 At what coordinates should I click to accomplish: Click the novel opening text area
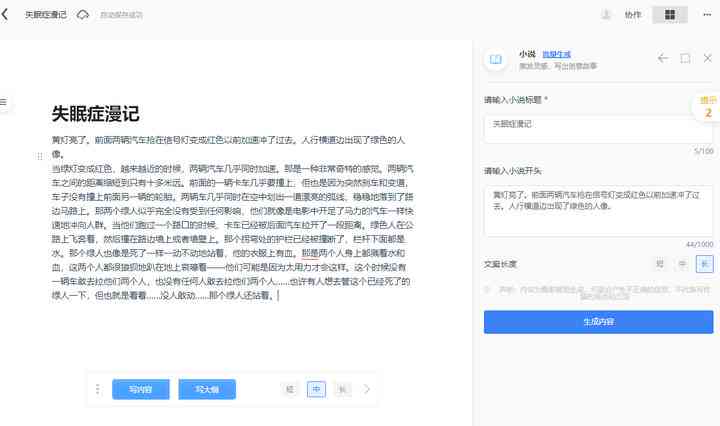(598, 211)
